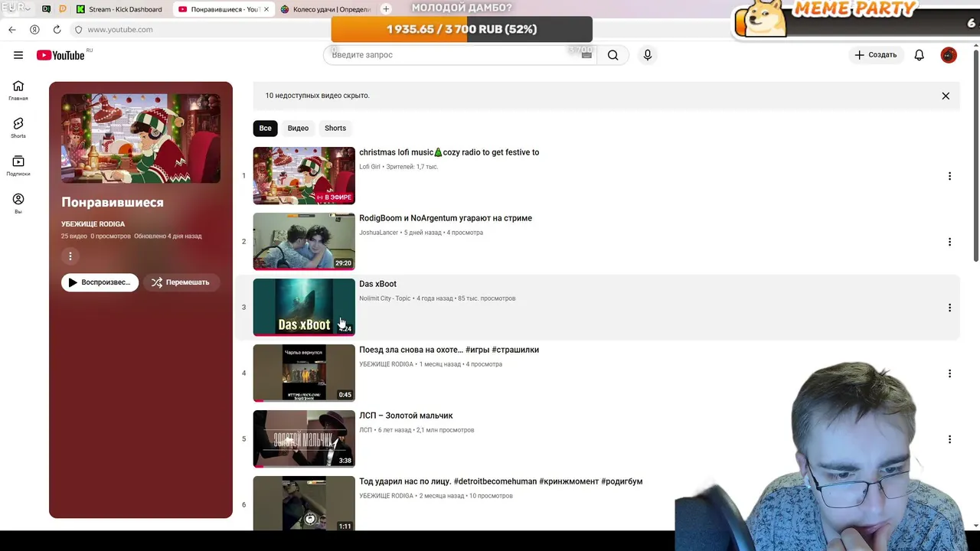Image resolution: width=980 pixels, height=551 pixels.
Task: Click the site protection shield icon
Action: [78, 29]
